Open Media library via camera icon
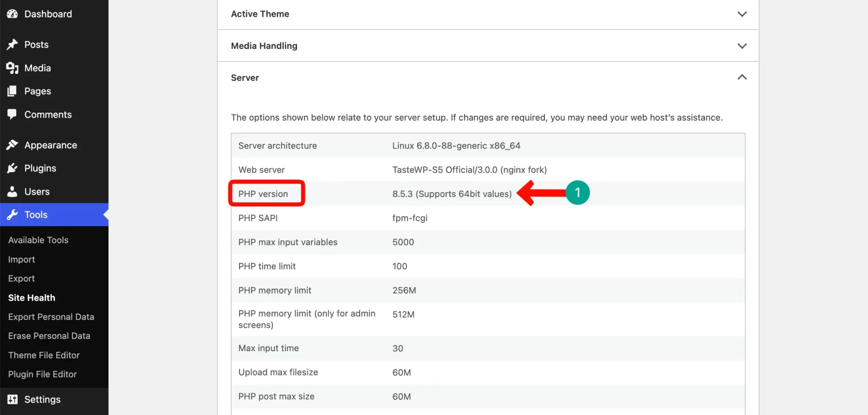Viewport: 868px width, 415px height. (12, 68)
